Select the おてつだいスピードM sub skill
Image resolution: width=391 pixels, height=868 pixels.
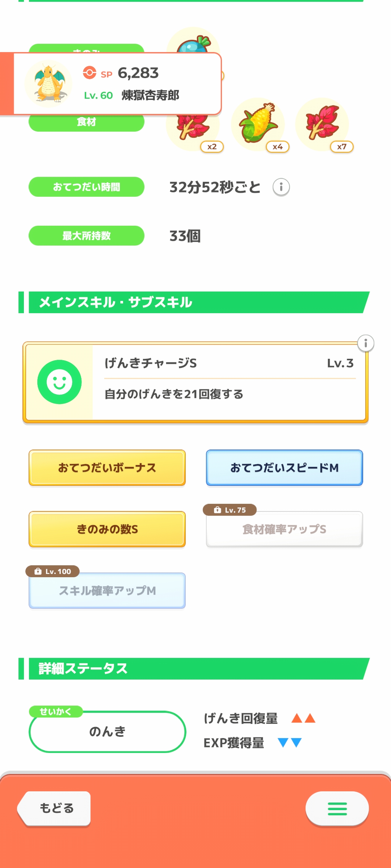tap(284, 468)
